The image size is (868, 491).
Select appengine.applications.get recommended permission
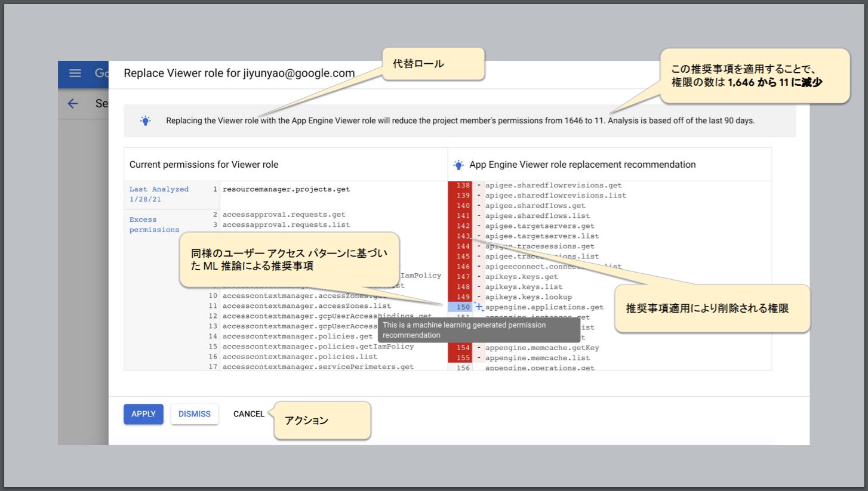coord(544,307)
